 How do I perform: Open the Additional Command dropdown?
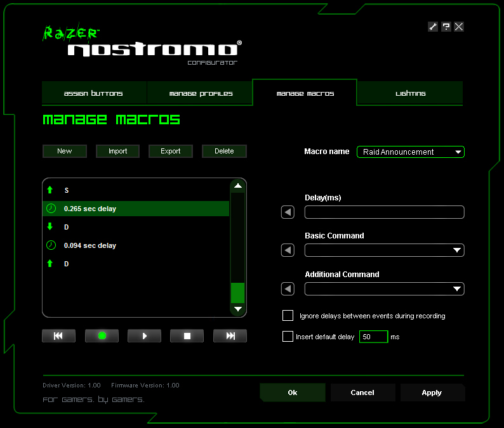tap(385, 289)
